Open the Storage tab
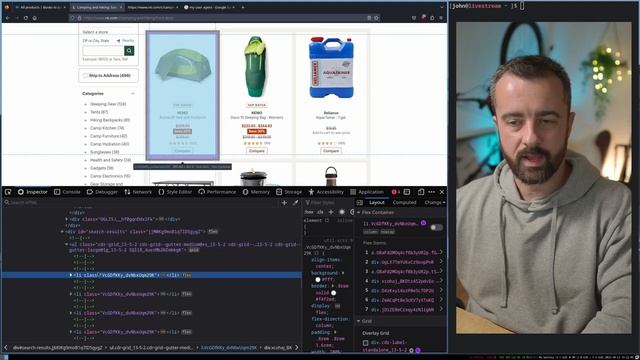The image size is (640, 360). click(x=289, y=192)
